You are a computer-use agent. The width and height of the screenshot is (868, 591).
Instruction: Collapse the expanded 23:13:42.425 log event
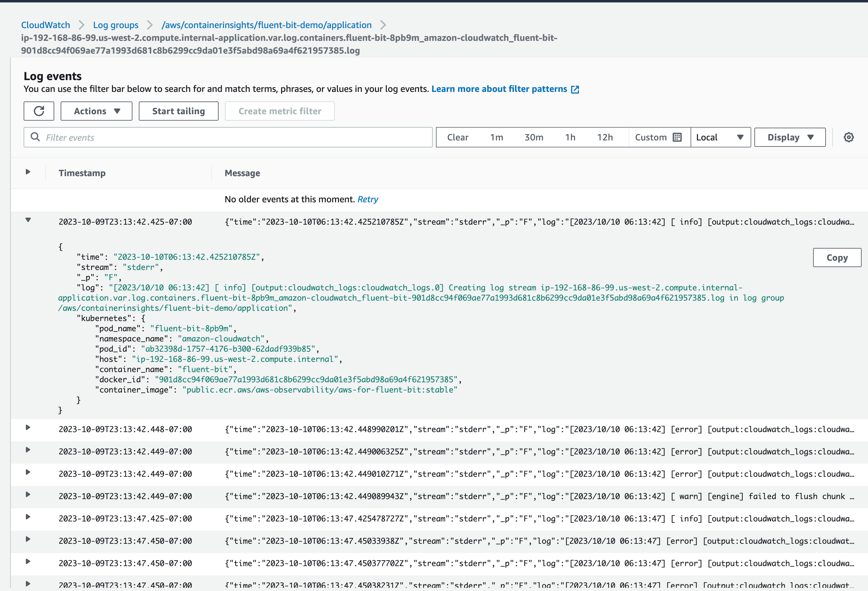click(28, 220)
